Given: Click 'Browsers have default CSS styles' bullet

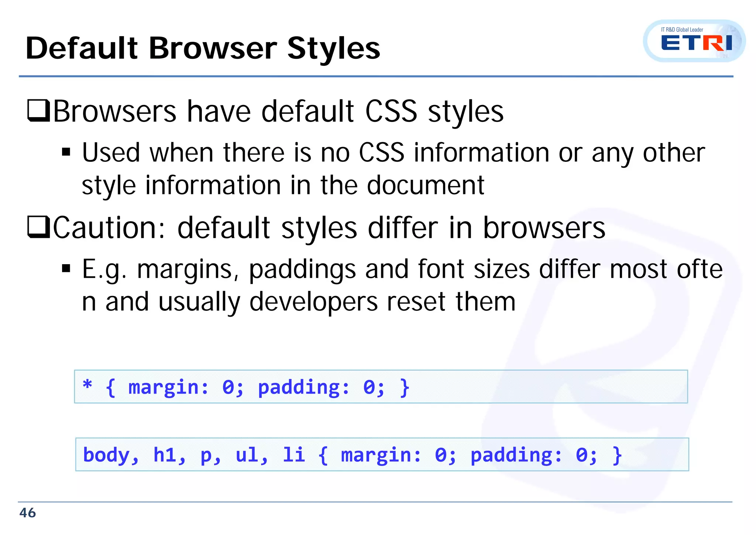Looking at the screenshot, I should tap(266, 111).
